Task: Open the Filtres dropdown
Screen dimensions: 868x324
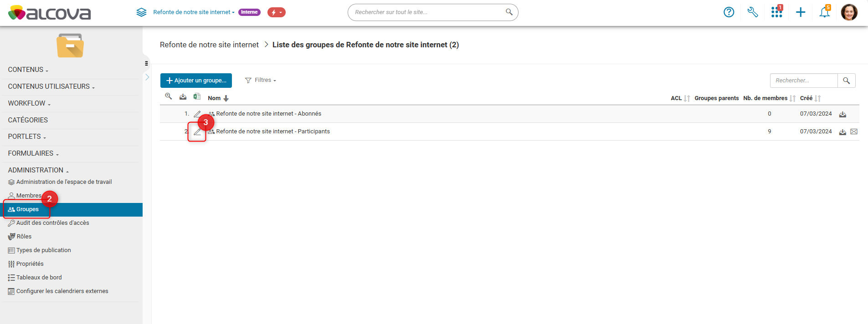Action: [261, 80]
